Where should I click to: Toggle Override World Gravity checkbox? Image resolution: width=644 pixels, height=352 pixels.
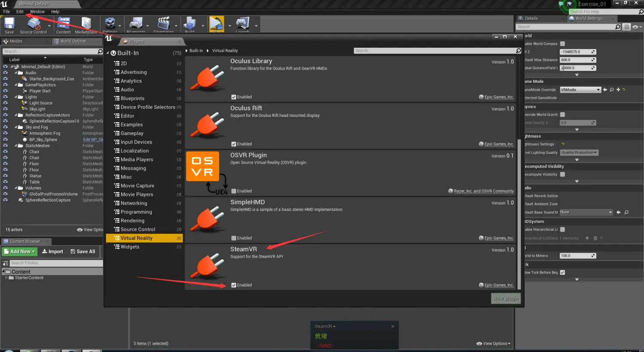pyautogui.click(x=562, y=115)
